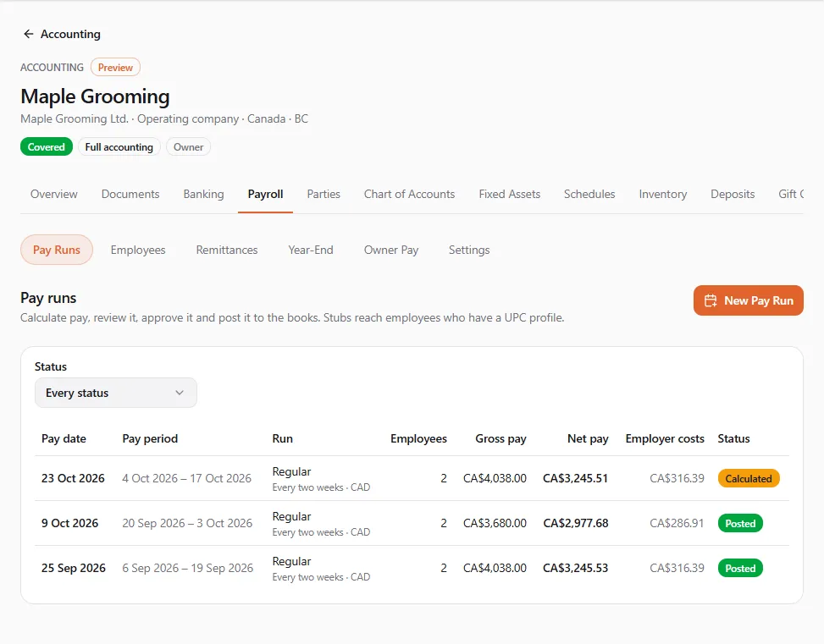Open the Fixed Assets tab
The image size is (824, 644).
point(509,194)
